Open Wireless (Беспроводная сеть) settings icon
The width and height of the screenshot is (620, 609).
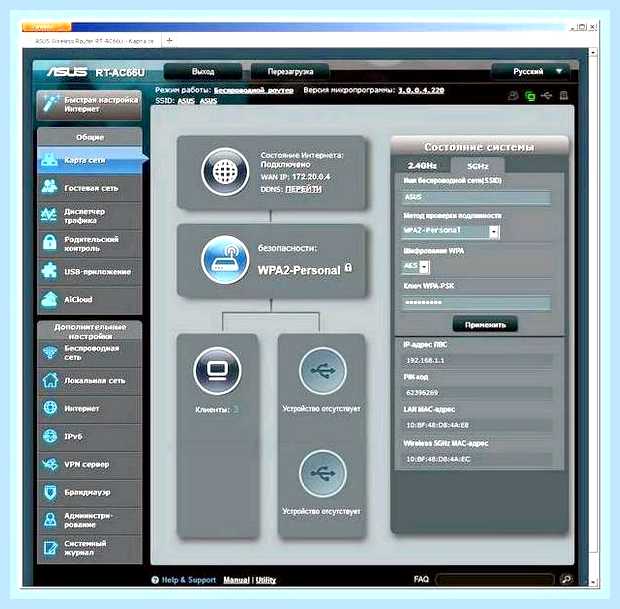tap(50, 352)
